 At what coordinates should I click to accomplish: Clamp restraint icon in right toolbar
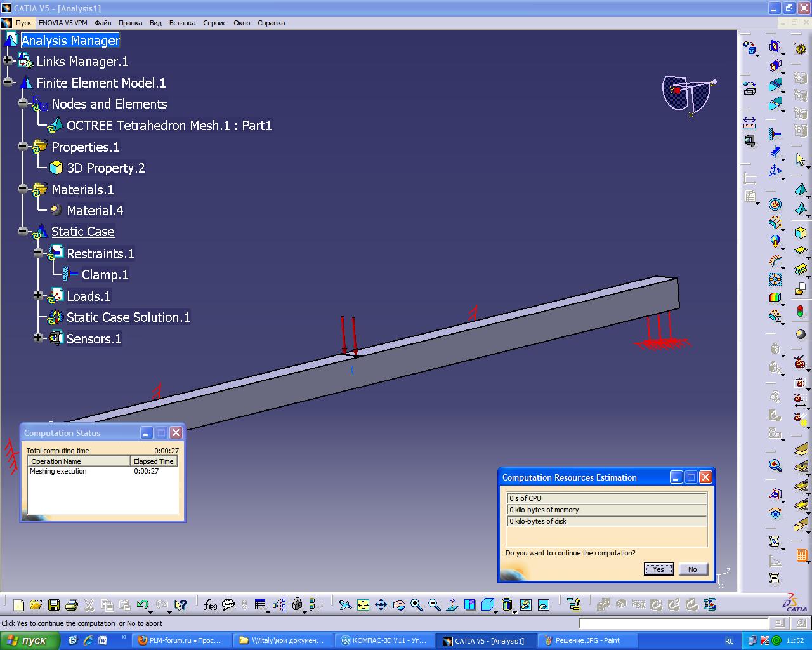click(x=775, y=134)
